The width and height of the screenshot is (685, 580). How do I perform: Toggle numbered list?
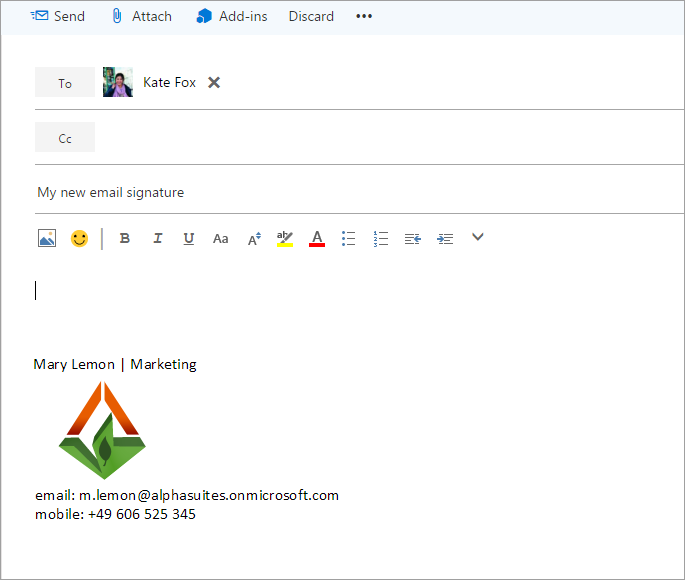click(381, 238)
